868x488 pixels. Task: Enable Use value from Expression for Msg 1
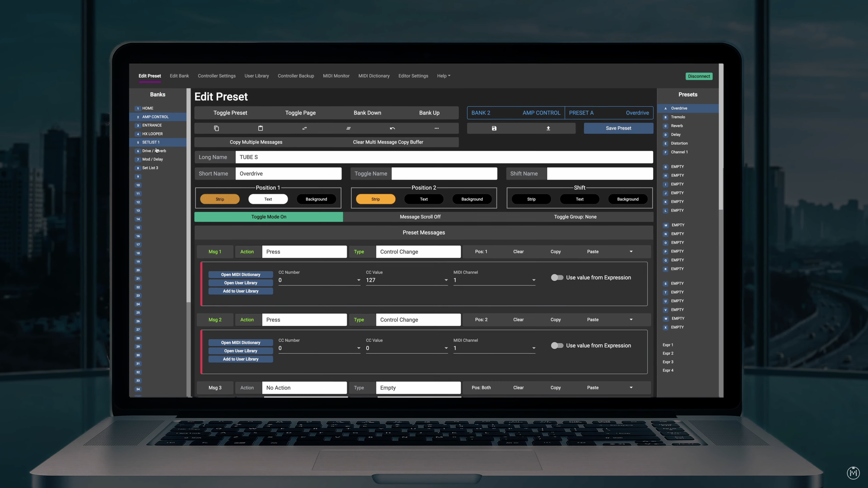point(557,277)
